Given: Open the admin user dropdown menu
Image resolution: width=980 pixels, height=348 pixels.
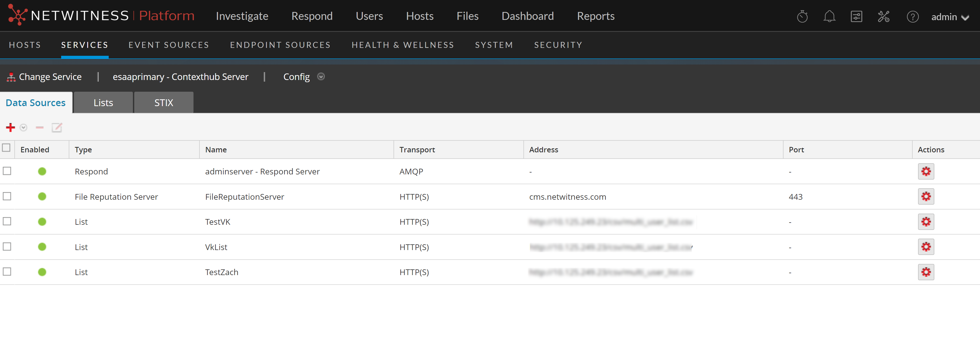Looking at the screenshot, I should click(x=950, y=17).
